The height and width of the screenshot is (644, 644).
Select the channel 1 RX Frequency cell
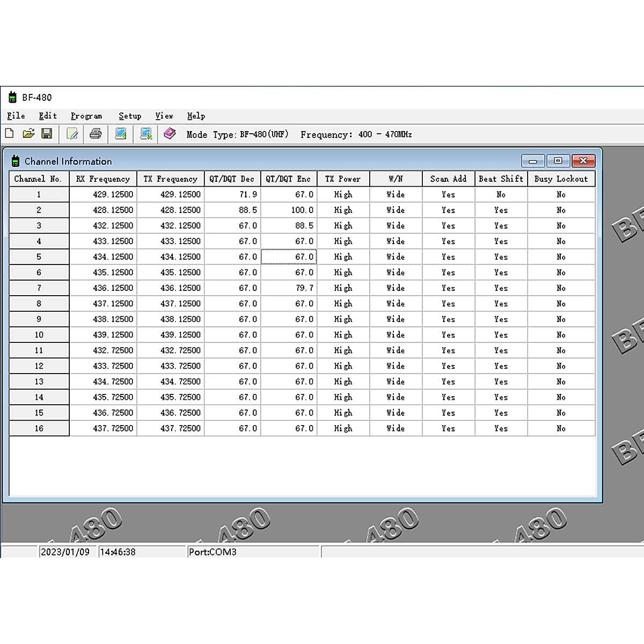pyautogui.click(x=103, y=194)
